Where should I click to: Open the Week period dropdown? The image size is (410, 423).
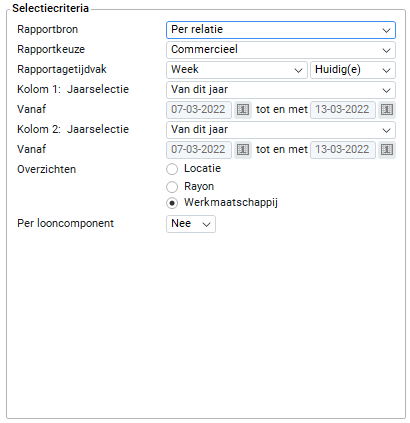coord(237,70)
